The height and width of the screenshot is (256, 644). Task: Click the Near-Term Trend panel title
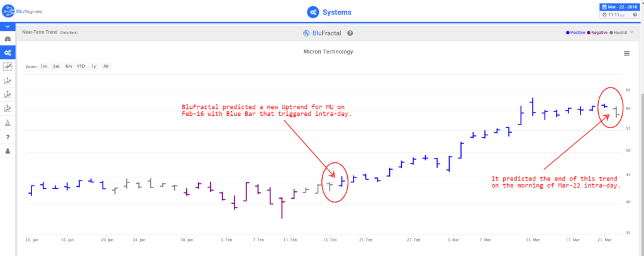40,32
